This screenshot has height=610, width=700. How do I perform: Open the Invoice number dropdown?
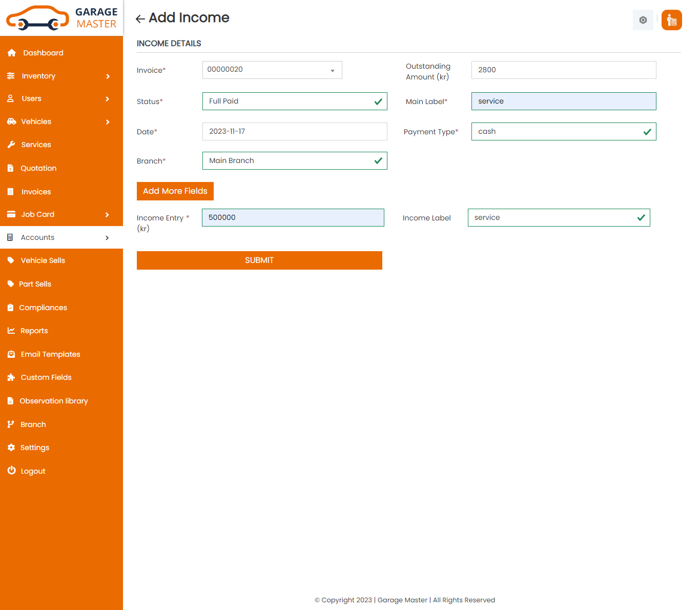tap(272, 70)
